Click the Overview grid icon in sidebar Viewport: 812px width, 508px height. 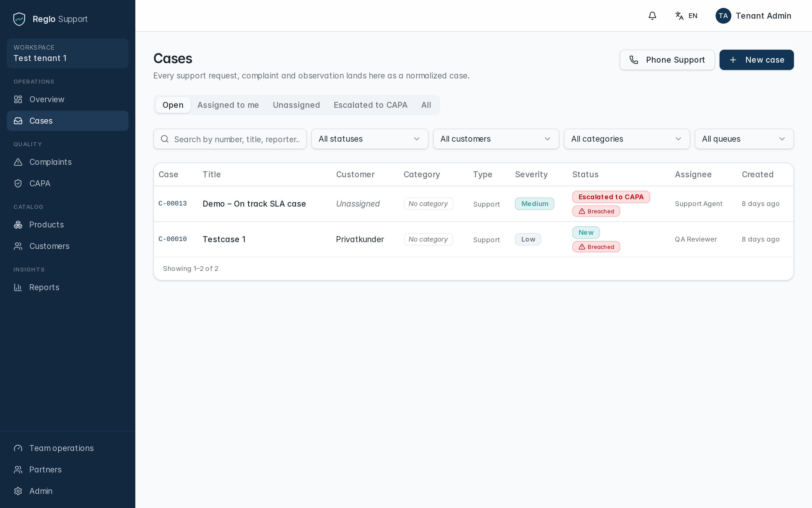pos(18,99)
